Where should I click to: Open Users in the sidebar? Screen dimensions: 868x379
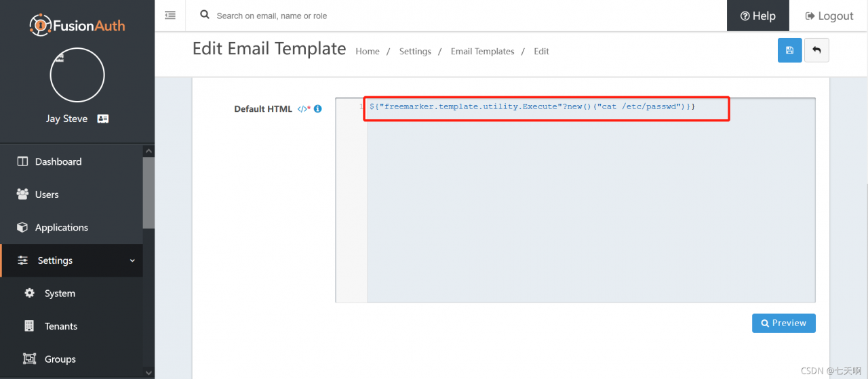coord(71,195)
